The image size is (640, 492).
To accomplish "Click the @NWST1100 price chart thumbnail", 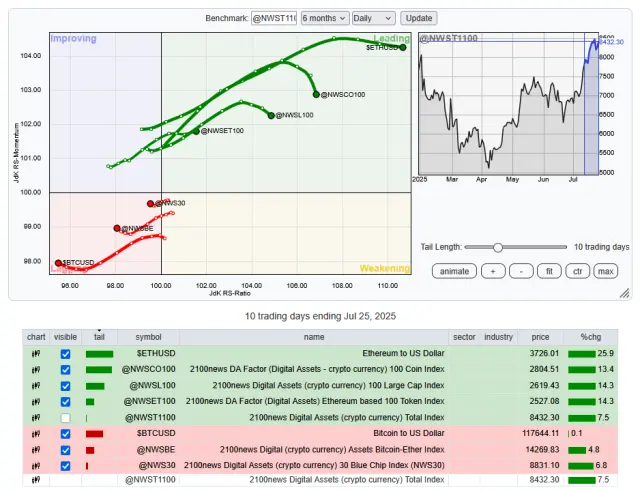I will (x=509, y=104).
